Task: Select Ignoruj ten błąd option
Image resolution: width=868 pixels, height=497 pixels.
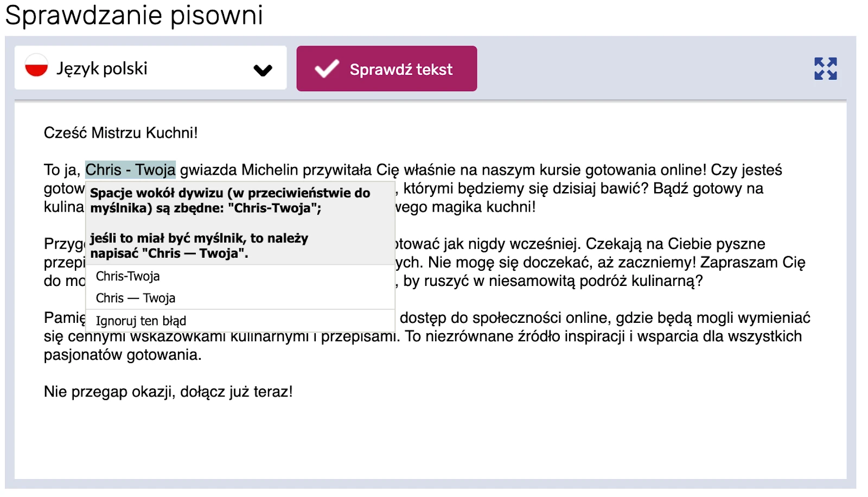Action: pyautogui.click(x=141, y=321)
